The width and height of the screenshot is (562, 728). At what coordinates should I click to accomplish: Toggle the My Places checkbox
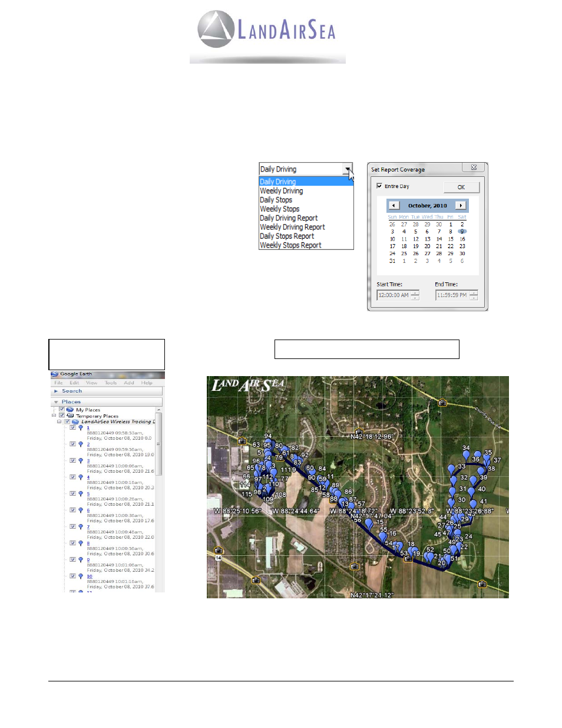62,409
